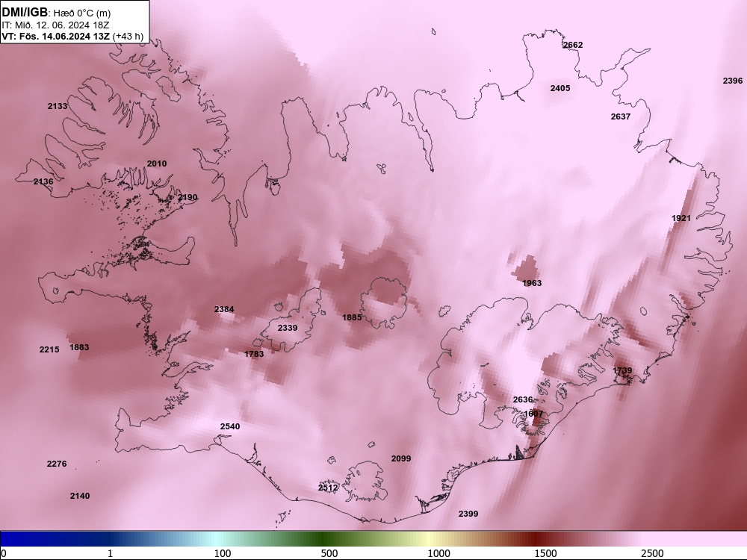
Task: Click the value 2384 on the map
Action: click(x=224, y=310)
